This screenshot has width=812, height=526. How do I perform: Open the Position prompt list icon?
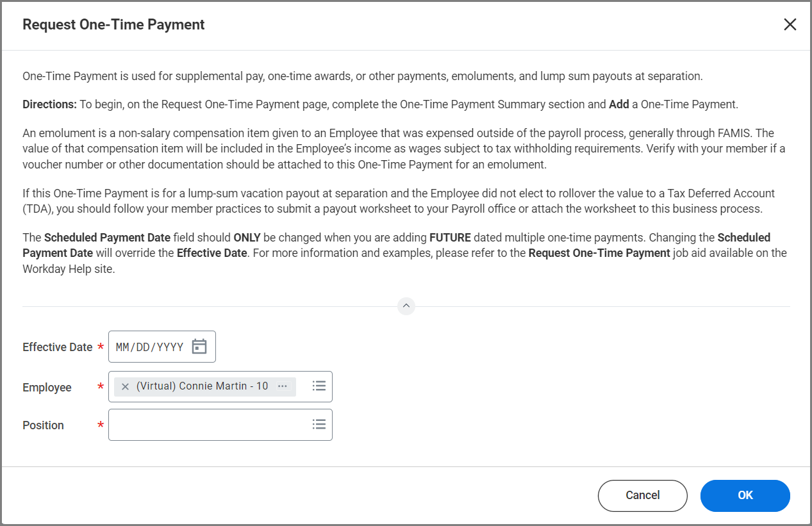(319, 425)
